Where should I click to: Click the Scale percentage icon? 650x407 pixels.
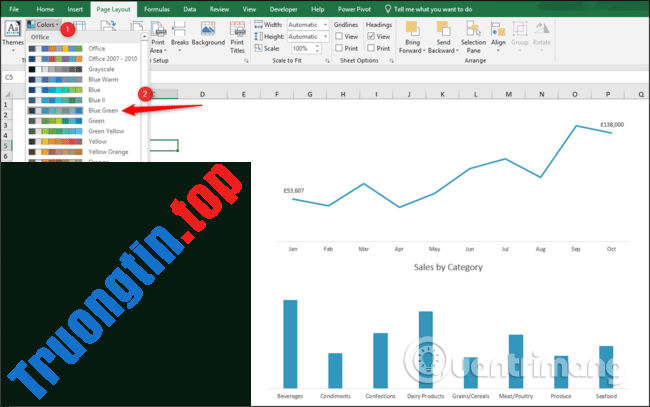258,48
